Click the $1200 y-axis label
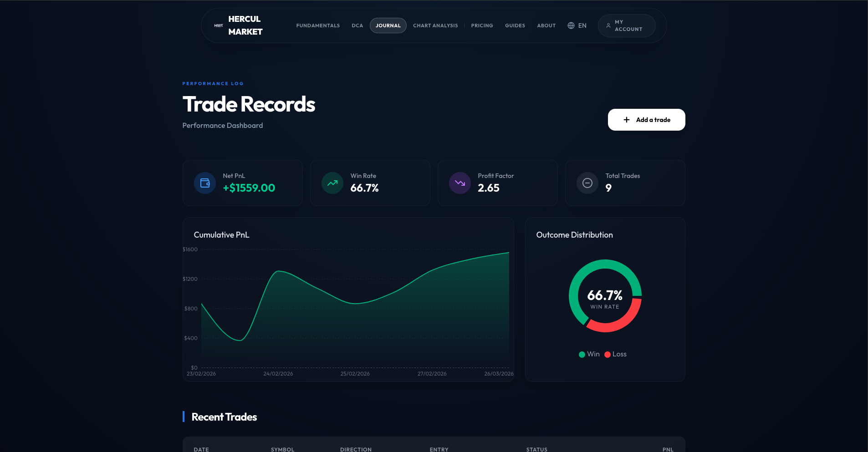 190,279
